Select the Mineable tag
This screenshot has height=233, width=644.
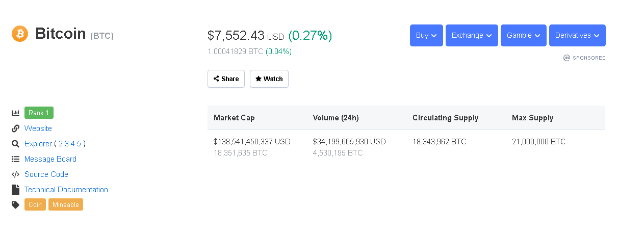point(66,205)
